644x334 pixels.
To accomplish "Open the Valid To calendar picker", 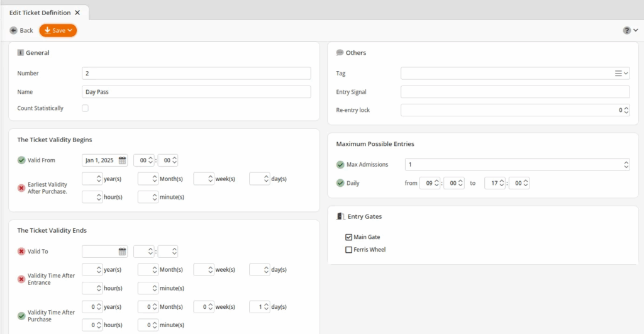I will click(123, 252).
